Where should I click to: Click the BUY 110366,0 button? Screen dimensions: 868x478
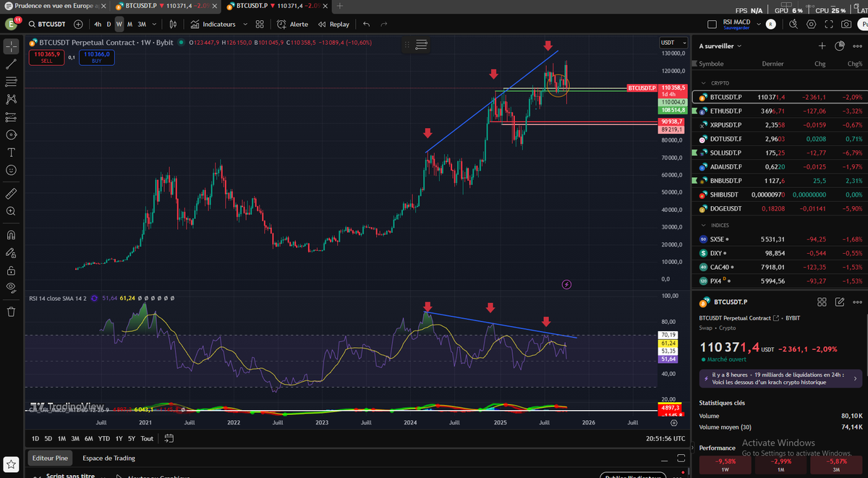96,57
